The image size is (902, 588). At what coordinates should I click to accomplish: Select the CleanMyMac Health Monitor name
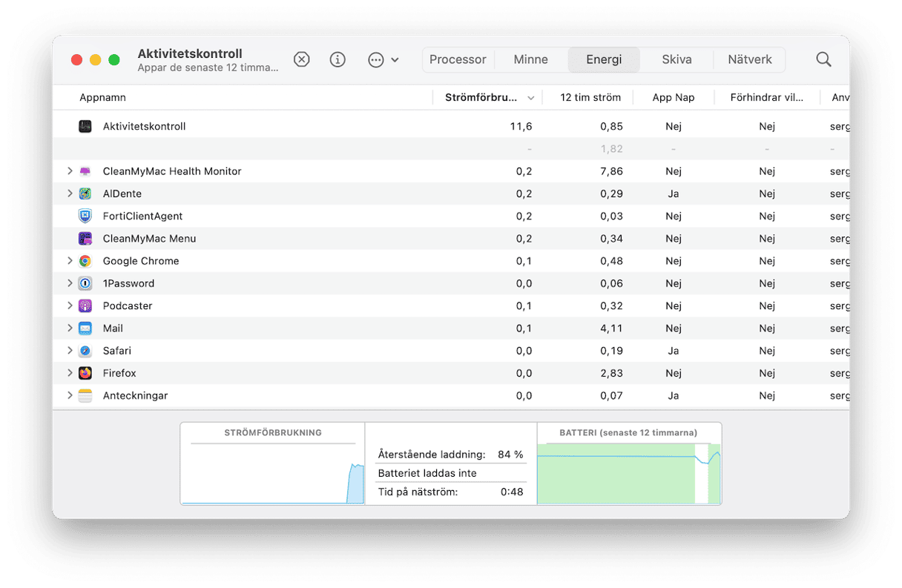coord(172,171)
